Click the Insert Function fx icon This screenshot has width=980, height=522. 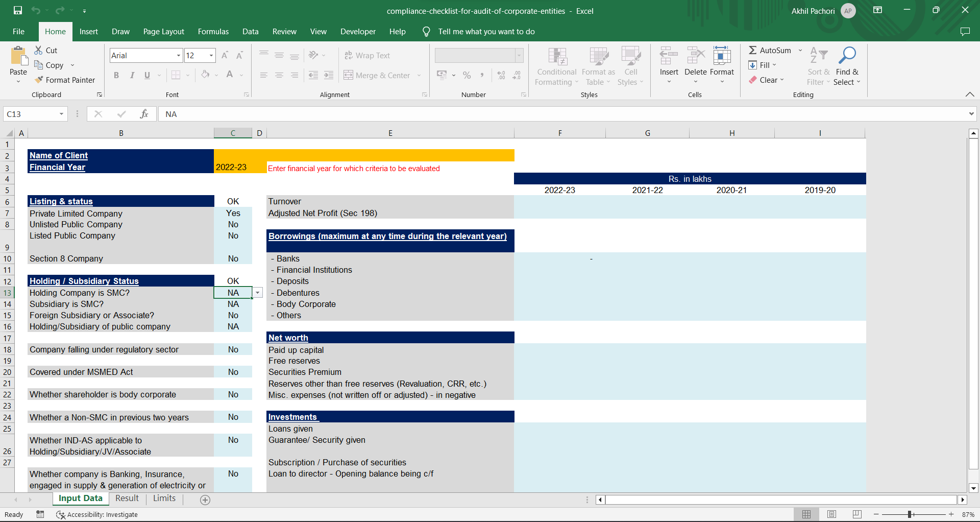point(144,114)
